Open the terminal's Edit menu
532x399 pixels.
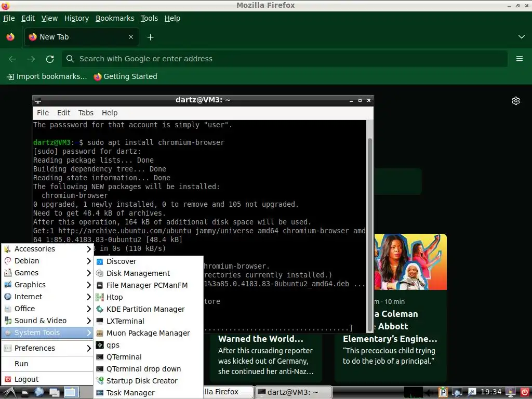pos(63,113)
